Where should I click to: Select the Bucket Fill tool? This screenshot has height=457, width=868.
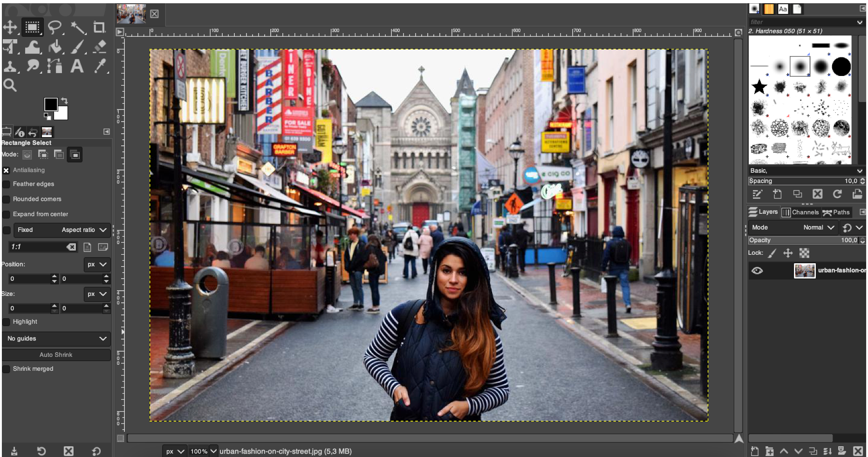click(55, 46)
